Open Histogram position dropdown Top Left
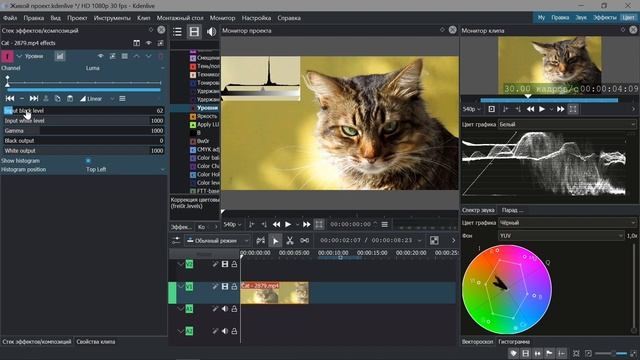The width and height of the screenshot is (640, 360). (x=125, y=169)
